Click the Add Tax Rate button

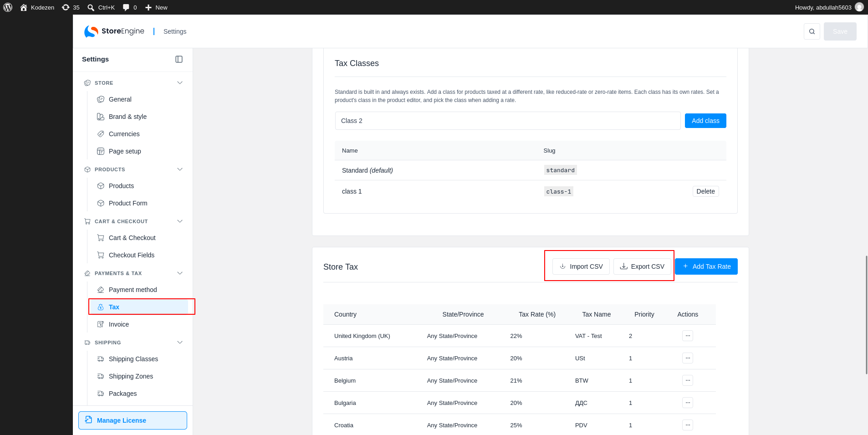[x=706, y=266]
